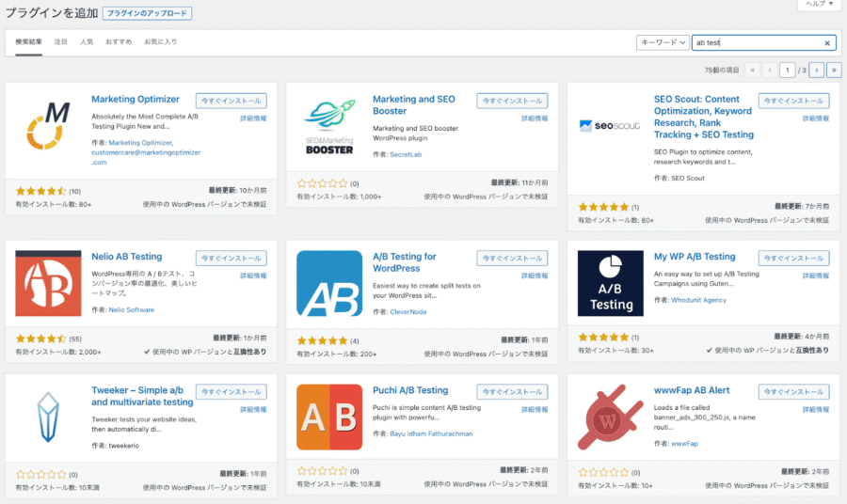Click the current page number field
Screen dimensions: 847x504
(788, 71)
